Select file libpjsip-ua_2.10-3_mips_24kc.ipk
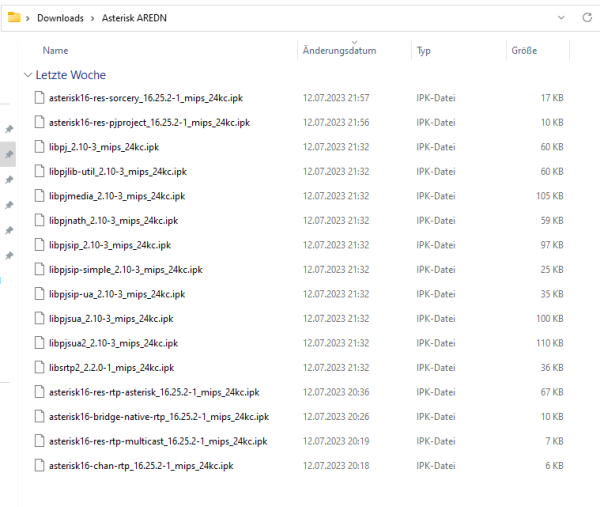600x507 pixels. (x=117, y=294)
